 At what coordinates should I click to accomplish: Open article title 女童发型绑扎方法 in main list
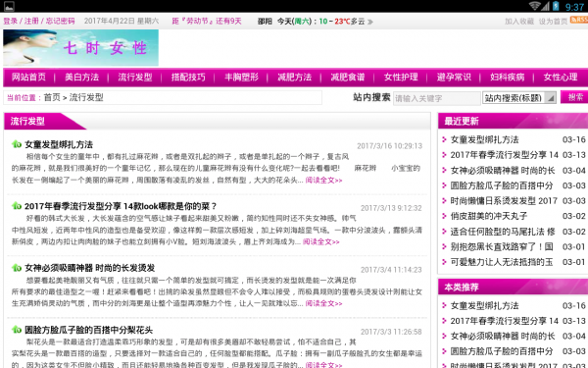point(59,144)
